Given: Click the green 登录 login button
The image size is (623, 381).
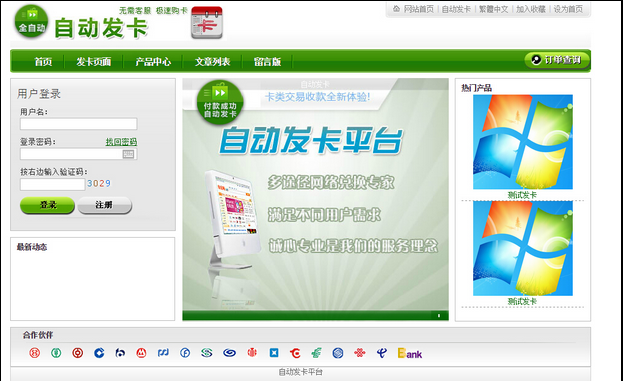Looking at the screenshot, I should click(47, 205).
